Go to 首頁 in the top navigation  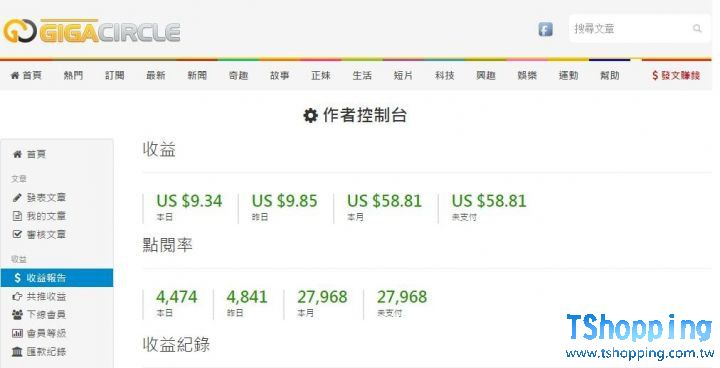[26, 75]
